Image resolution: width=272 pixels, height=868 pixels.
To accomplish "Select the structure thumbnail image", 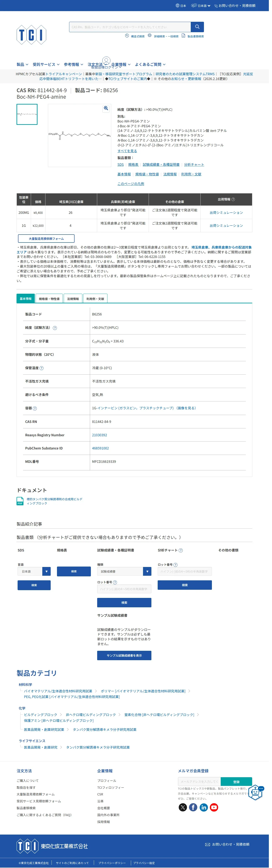I will tap(27, 116).
